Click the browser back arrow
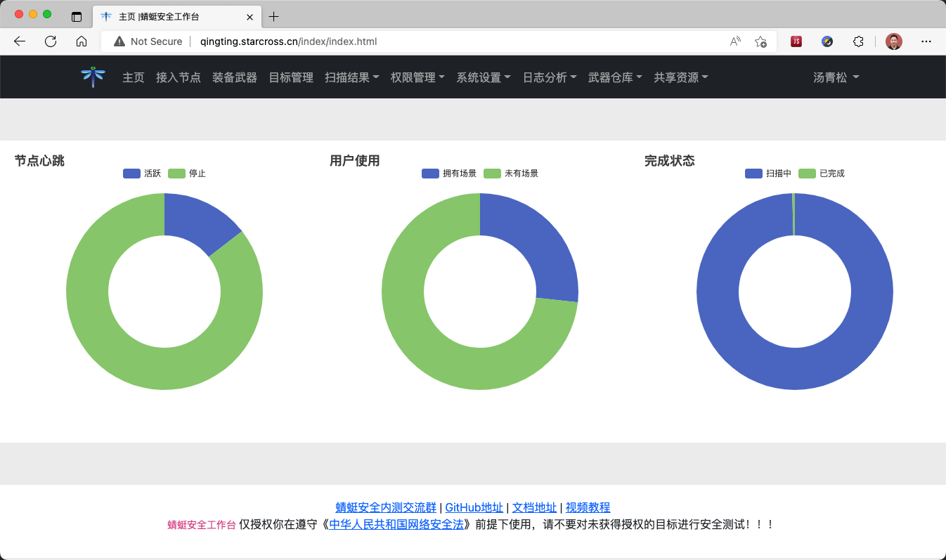The image size is (946, 560). point(19,41)
